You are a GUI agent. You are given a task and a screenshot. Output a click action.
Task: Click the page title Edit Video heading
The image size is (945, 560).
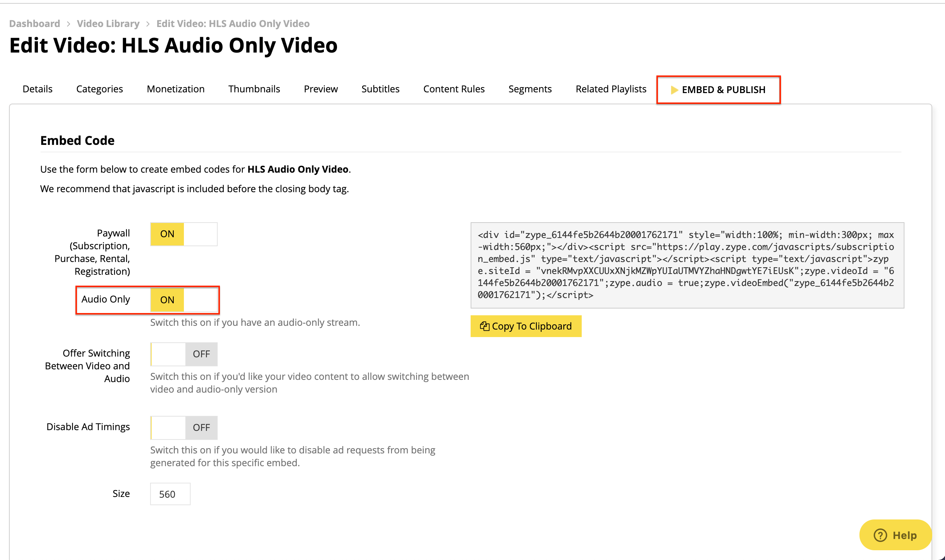(173, 45)
